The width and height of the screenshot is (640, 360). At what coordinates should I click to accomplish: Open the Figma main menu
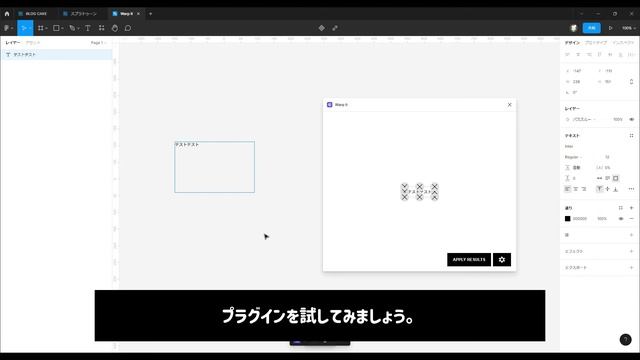point(8,28)
